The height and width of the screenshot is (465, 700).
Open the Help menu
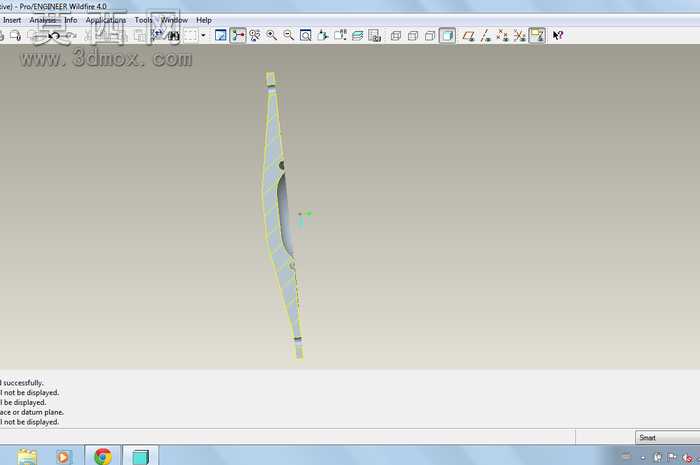(204, 20)
